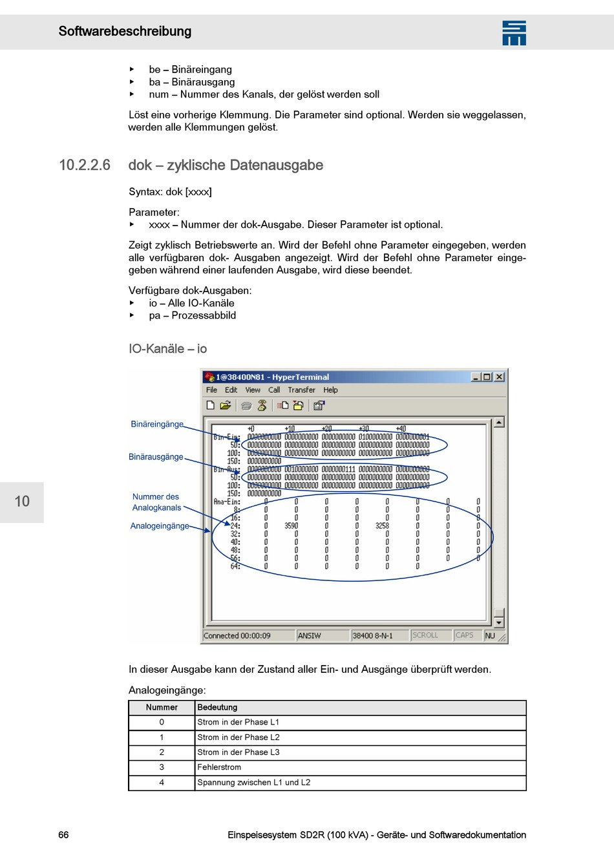Click the 'Syntax: dok [xxxx]' line
Viewport: 614px width, 868px height.
[170, 192]
